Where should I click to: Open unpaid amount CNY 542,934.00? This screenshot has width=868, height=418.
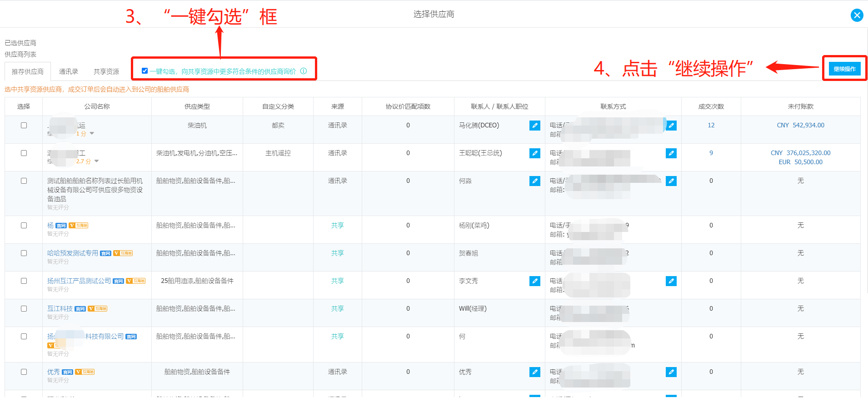tap(801, 126)
